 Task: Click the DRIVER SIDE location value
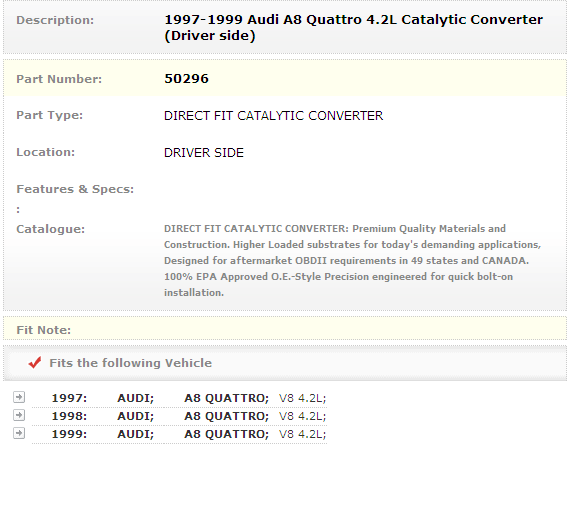point(204,153)
